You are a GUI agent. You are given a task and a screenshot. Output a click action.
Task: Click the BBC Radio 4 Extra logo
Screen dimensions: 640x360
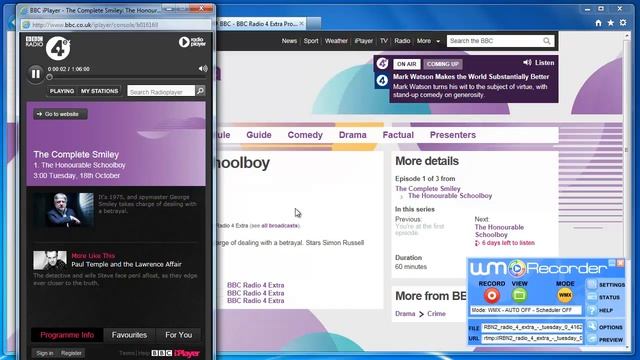click(x=58, y=48)
